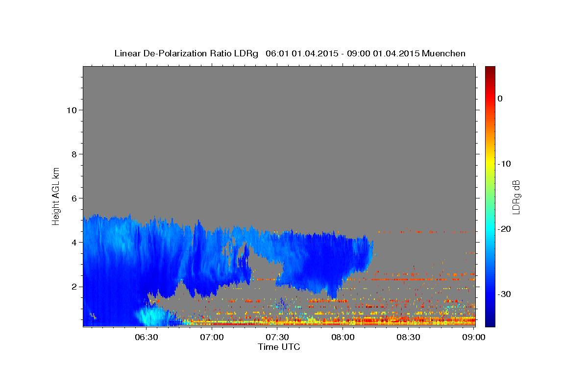This screenshot has width=588, height=392.
Task: Click the '07:30' time axis label
Action: click(x=277, y=337)
